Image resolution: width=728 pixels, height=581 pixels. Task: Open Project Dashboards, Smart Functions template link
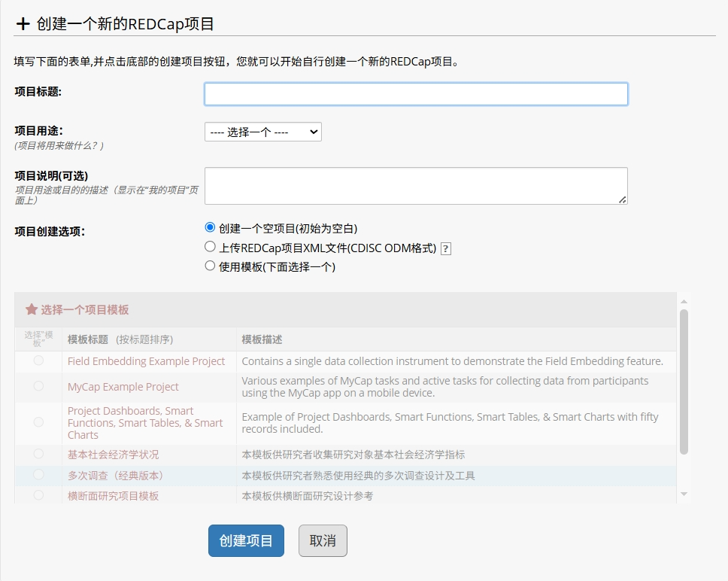point(145,423)
